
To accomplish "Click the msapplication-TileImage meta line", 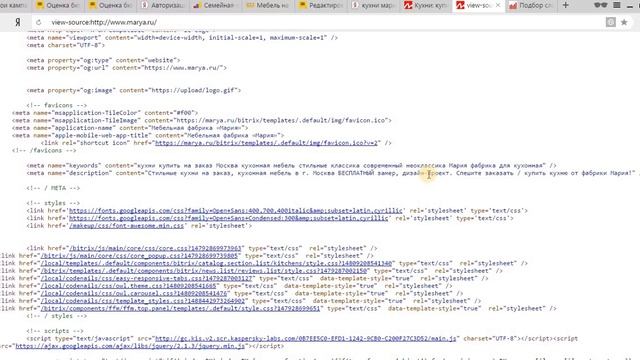I will click(202, 120).
